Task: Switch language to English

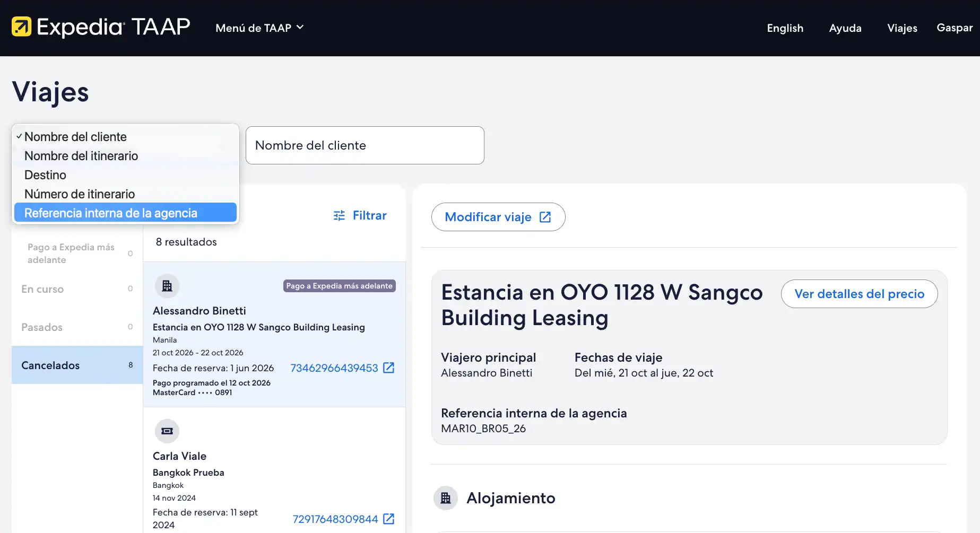Action: (x=785, y=28)
